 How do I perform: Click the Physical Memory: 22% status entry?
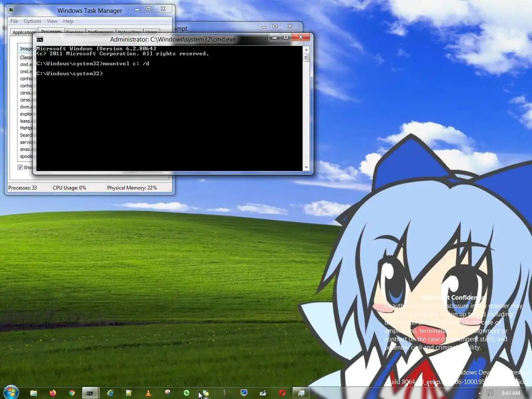pyautogui.click(x=132, y=188)
